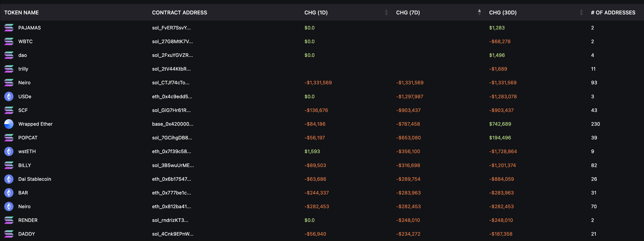Click the Solana icon next to trilly
The height and width of the screenshot is (241, 644).
(9, 69)
